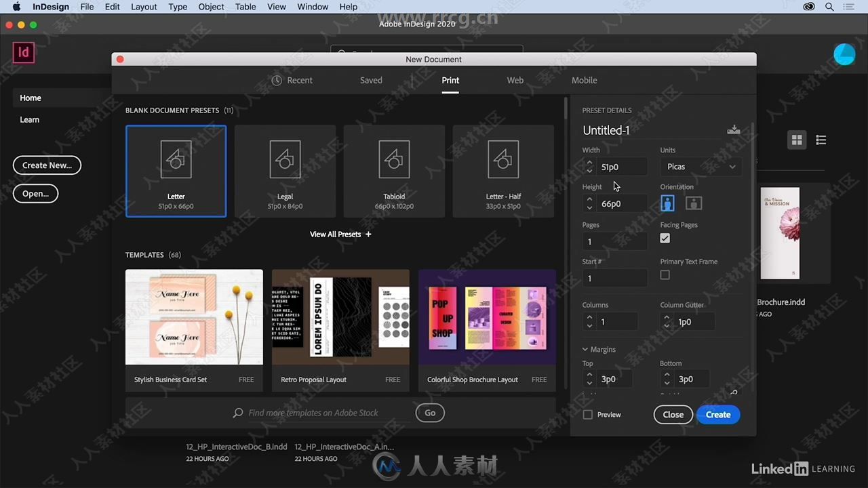The image size is (868, 488).
Task: Open the Units dropdown showing Picas
Action: click(701, 167)
